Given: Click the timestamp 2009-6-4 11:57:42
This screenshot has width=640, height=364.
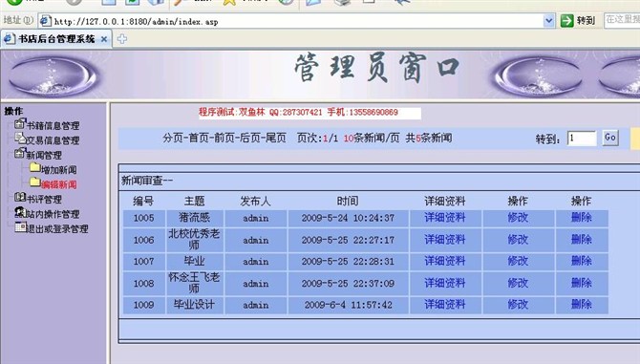Looking at the screenshot, I should [x=348, y=305].
